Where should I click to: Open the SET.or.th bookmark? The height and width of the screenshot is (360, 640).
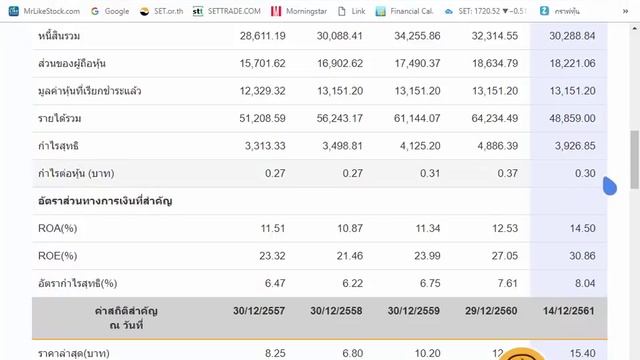click(x=161, y=11)
